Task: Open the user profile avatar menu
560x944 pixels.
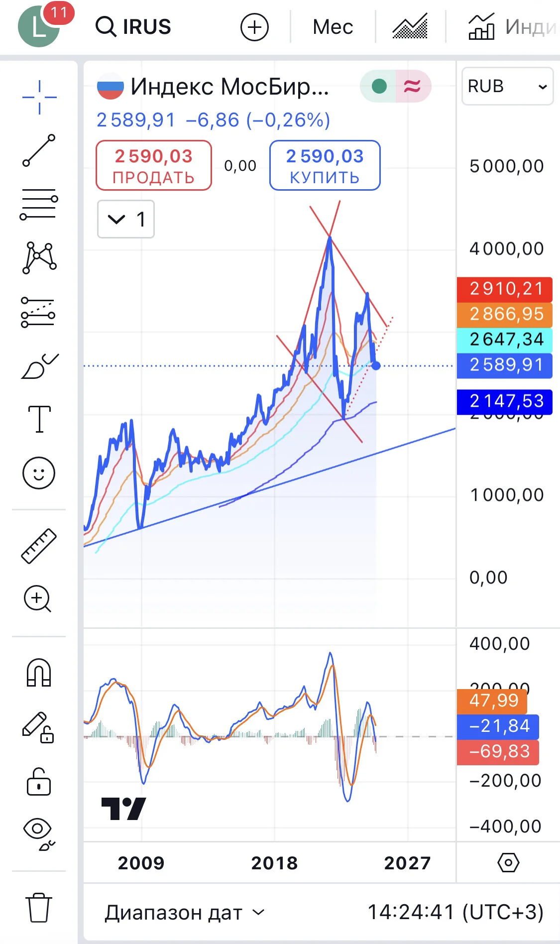Action: [x=39, y=26]
